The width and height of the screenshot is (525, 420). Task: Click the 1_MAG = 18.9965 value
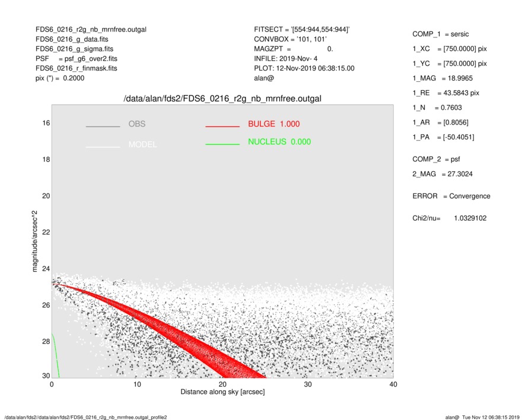click(x=443, y=78)
